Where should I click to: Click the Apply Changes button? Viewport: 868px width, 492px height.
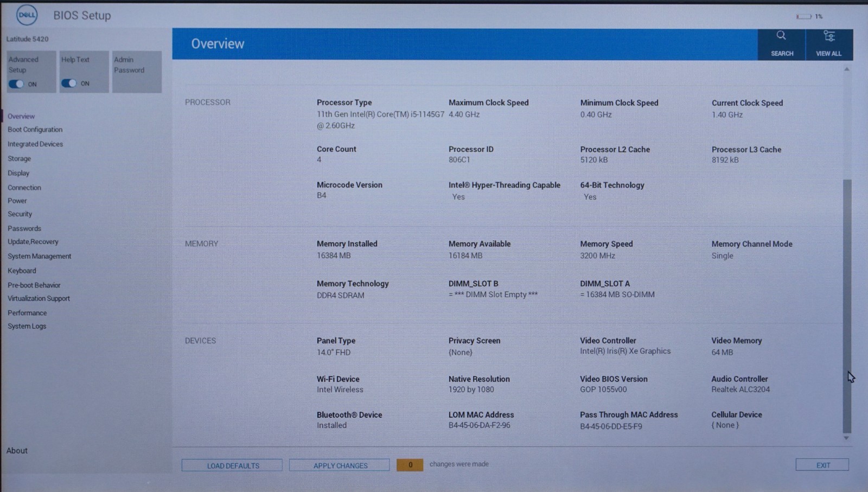point(340,465)
